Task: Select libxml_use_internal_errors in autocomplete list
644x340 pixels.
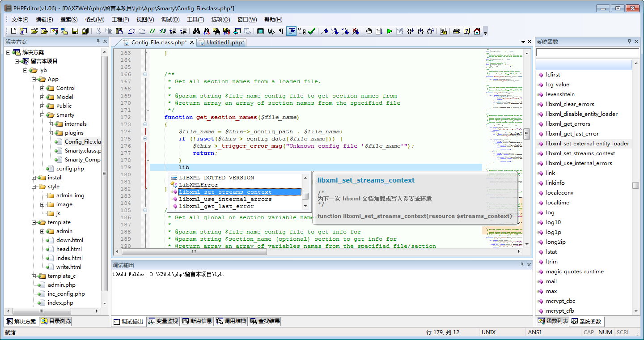Action: coord(225,199)
